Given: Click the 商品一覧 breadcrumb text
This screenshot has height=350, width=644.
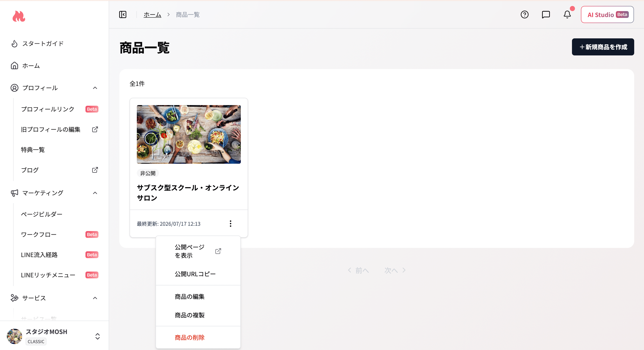Looking at the screenshot, I should [188, 14].
